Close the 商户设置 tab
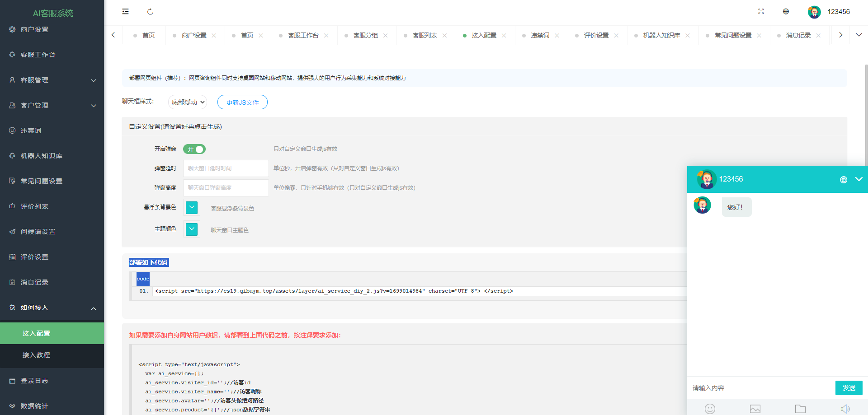 214,35
